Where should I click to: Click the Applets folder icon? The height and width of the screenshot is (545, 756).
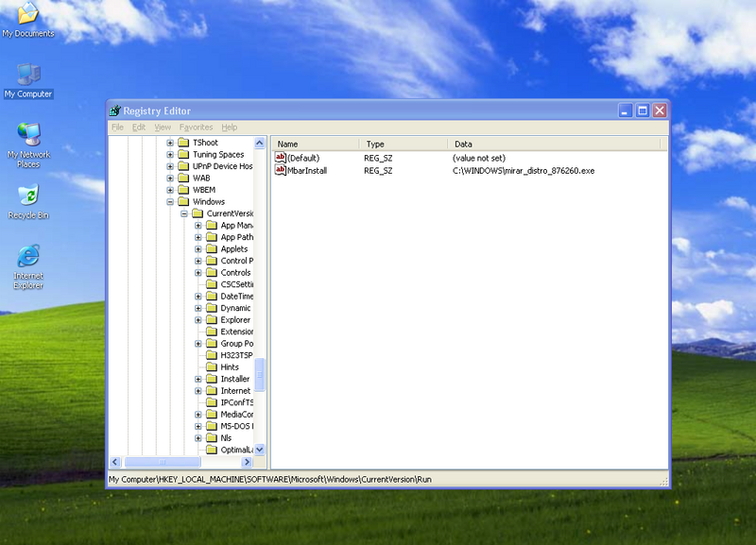(x=211, y=248)
